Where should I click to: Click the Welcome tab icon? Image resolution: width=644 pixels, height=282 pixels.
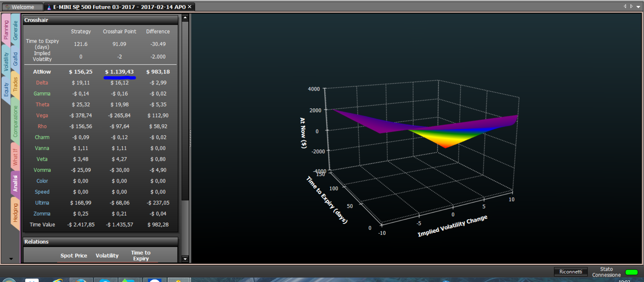tap(7, 7)
